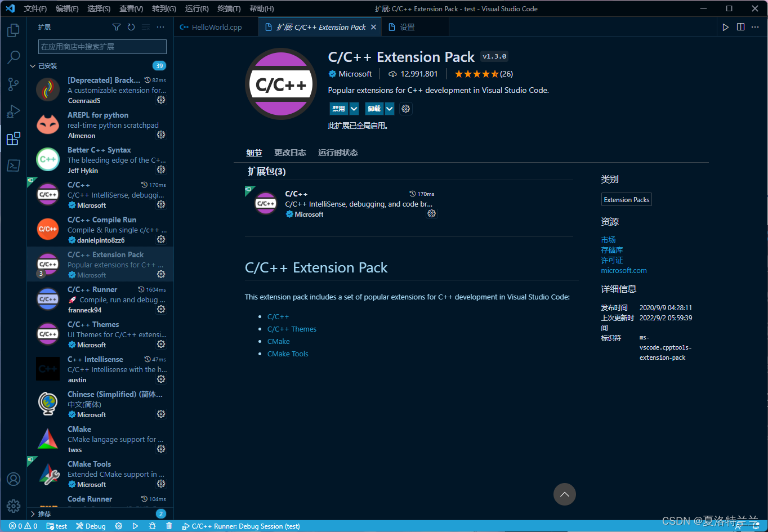The height and width of the screenshot is (532, 768).
Task: Open the Manage gear at the activity bar bottom
Action: point(14,506)
